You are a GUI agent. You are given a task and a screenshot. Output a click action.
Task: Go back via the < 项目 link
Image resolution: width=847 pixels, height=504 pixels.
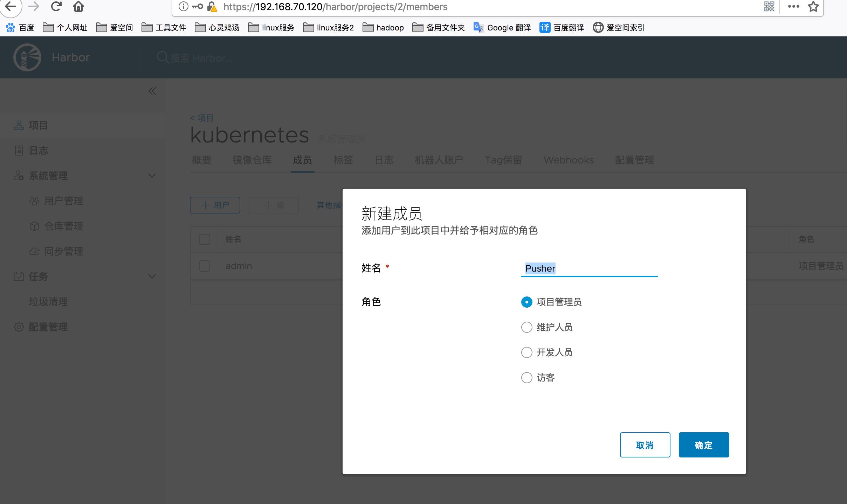[x=202, y=118]
